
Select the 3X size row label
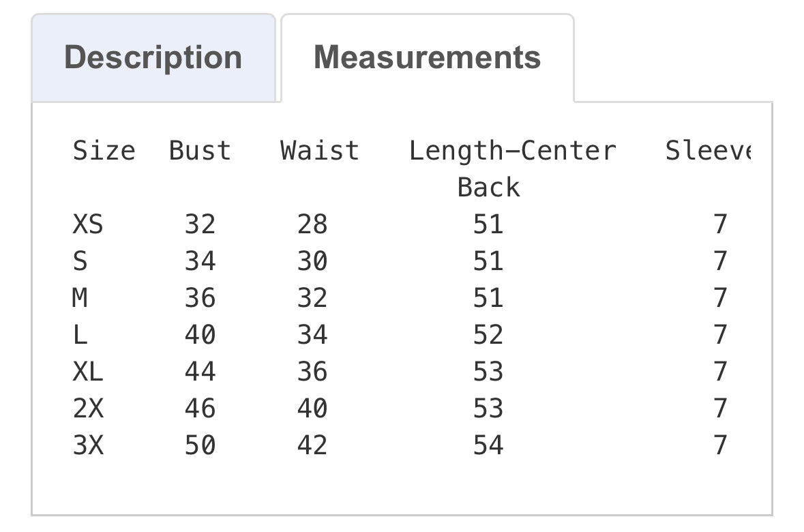tap(88, 445)
